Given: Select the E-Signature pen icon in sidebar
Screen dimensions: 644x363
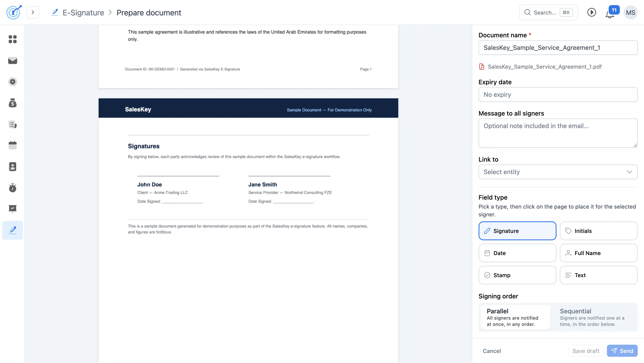Looking at the screenshot, I should click(13, 230).
